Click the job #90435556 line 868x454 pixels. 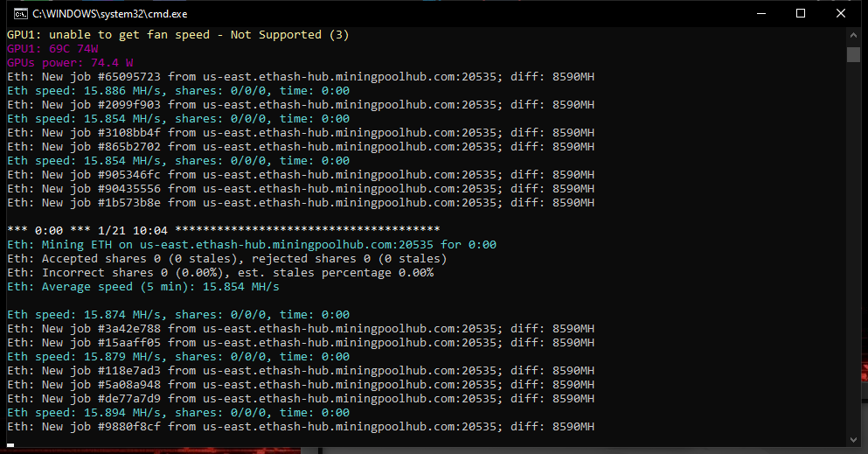pos(301,189)
